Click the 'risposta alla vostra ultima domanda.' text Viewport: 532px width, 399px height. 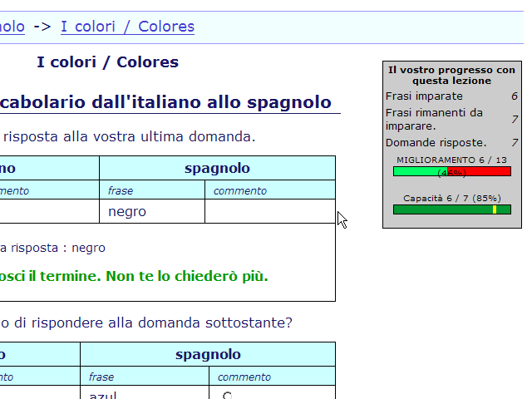point(130,136)
